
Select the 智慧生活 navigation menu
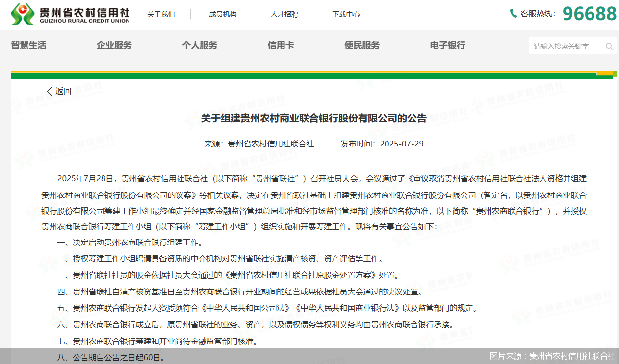point(29,45)
